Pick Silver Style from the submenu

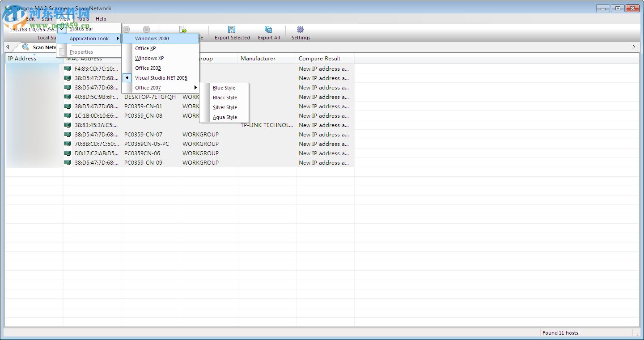click(225, 107)
